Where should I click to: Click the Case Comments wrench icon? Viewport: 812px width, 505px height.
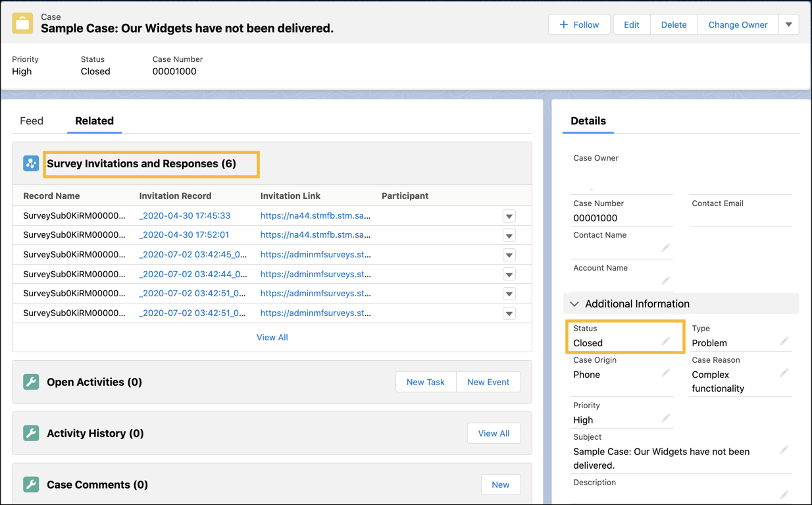31,485
